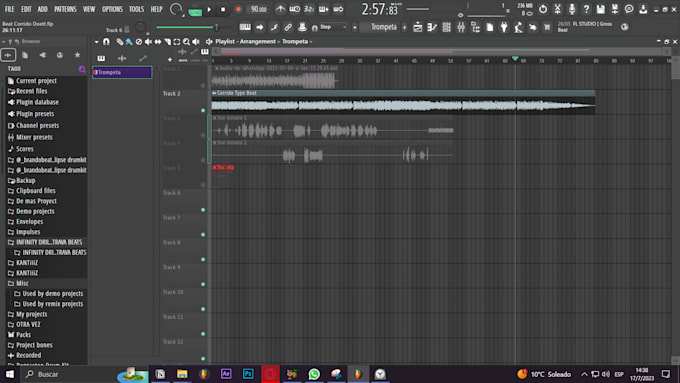
Task: Open playlist options dropdown arrow
Action: [96, 42]
